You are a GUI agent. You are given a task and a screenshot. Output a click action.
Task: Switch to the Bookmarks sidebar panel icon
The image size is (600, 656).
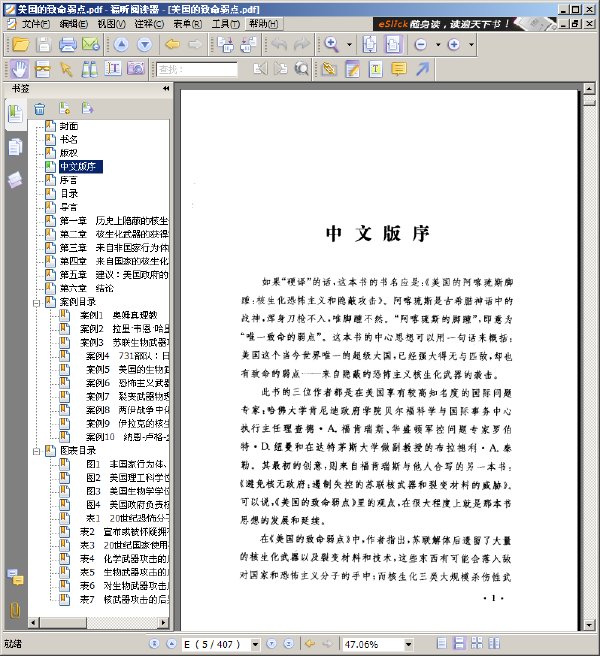15,114
